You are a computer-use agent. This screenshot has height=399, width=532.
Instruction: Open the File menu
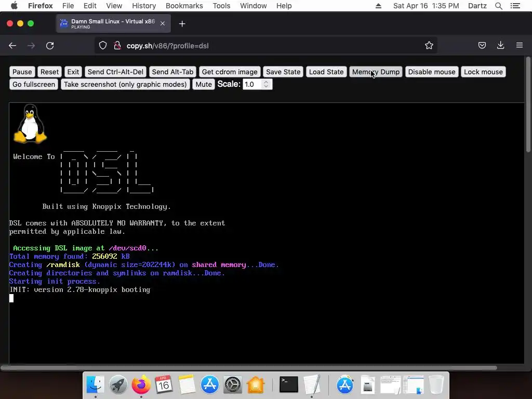[68, 6]
